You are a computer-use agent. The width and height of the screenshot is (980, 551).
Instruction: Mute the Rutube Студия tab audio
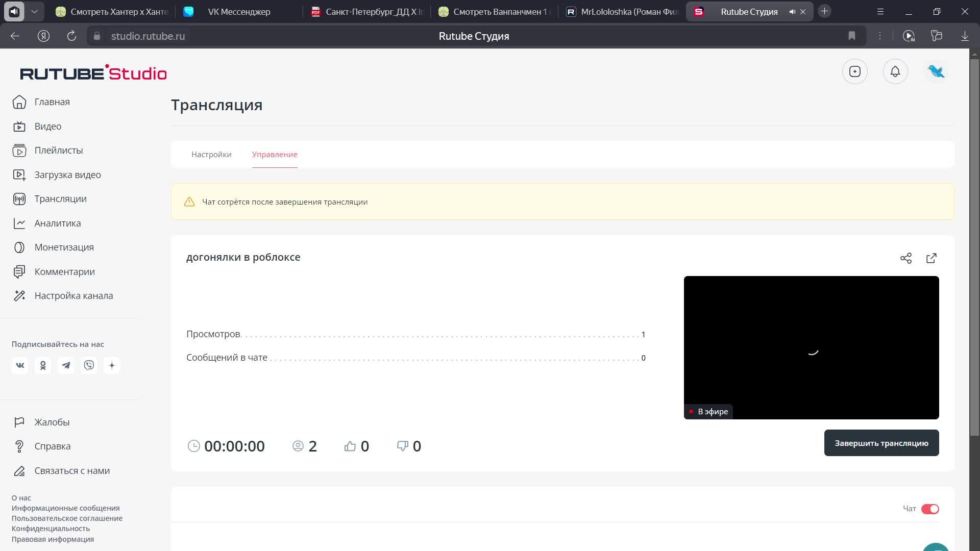(792, 12)
